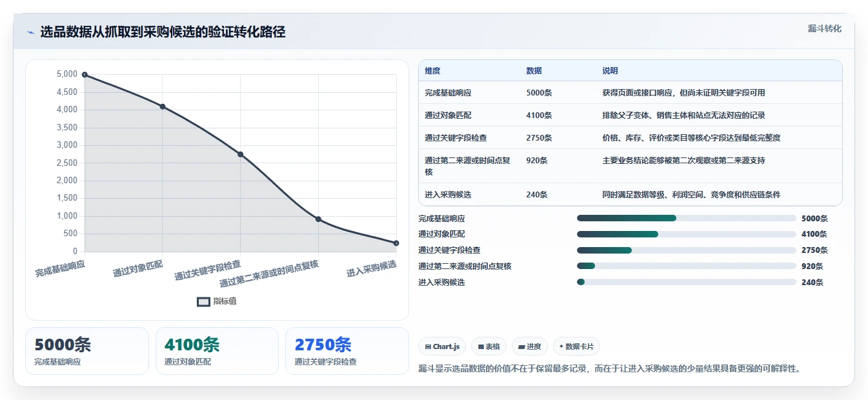Screen dimensions: 868x400
Task: Click the description starting with 获得页面或接口响应
Action: tap(683, 93)
